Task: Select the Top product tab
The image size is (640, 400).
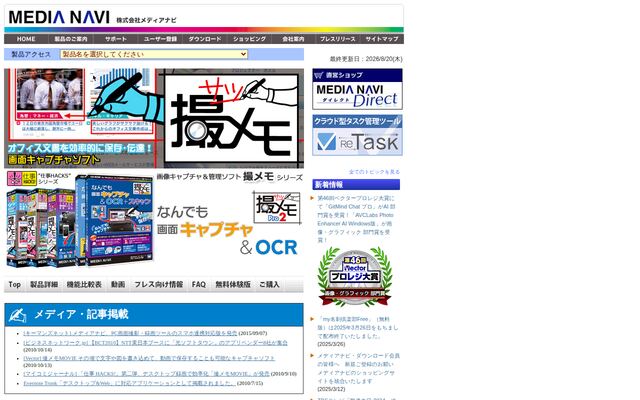Action: pyautogui.click(x=15, y=284)
